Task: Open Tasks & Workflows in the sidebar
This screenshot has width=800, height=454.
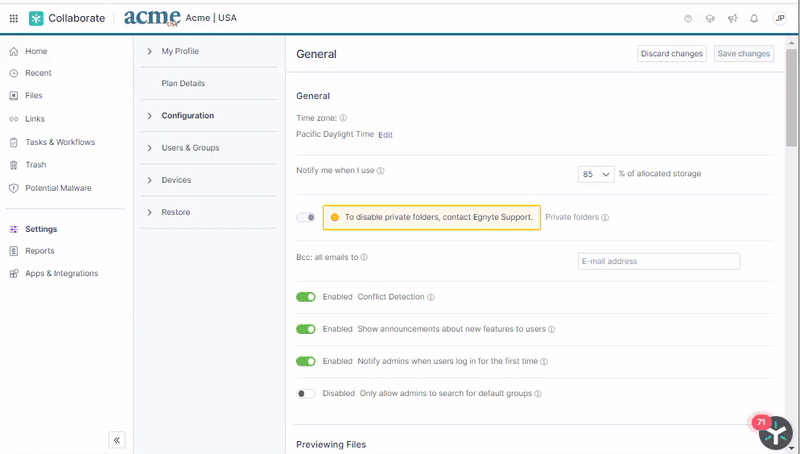Action: [x=60, y=142]
